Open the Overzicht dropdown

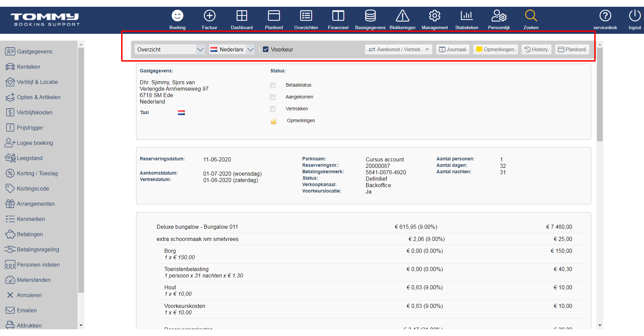click(x=170, y=49)
